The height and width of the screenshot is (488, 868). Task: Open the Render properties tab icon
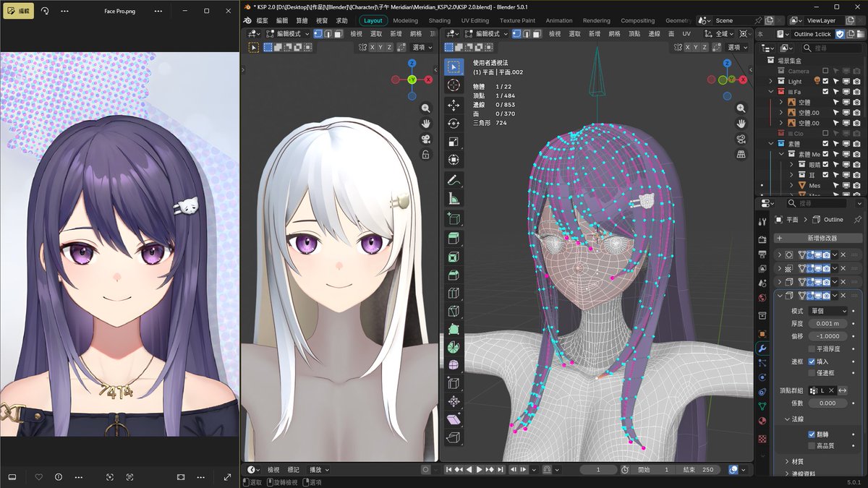click(762, 239)
